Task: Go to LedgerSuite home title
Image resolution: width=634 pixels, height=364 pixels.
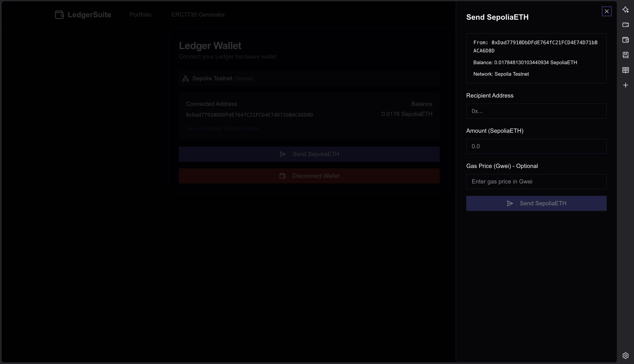Action: pyautogui.click(x=90, y=14)
